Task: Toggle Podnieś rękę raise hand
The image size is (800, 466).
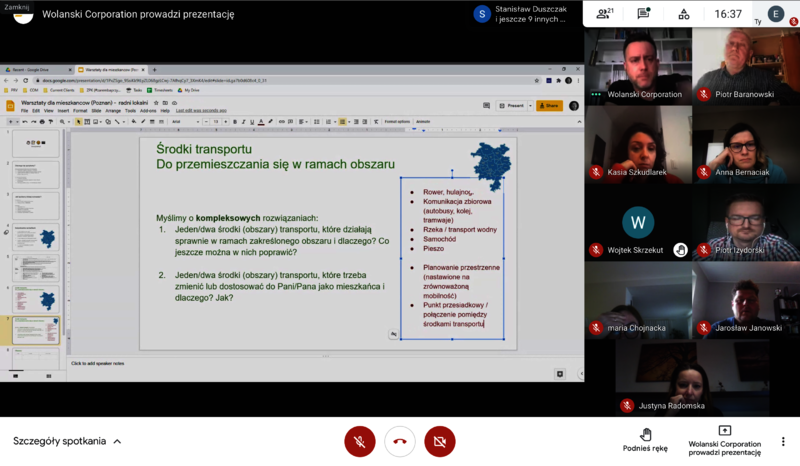Action: [645, 440]
